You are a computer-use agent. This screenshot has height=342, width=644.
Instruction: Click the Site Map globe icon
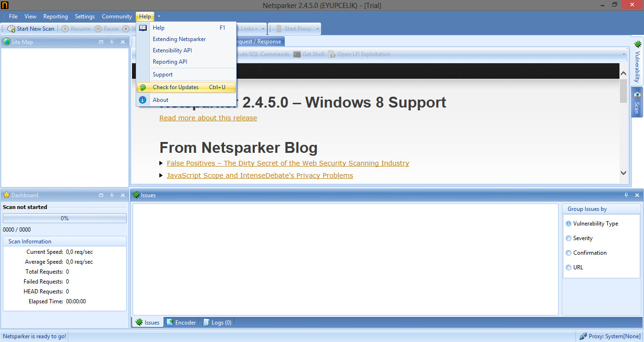point(7,42)
